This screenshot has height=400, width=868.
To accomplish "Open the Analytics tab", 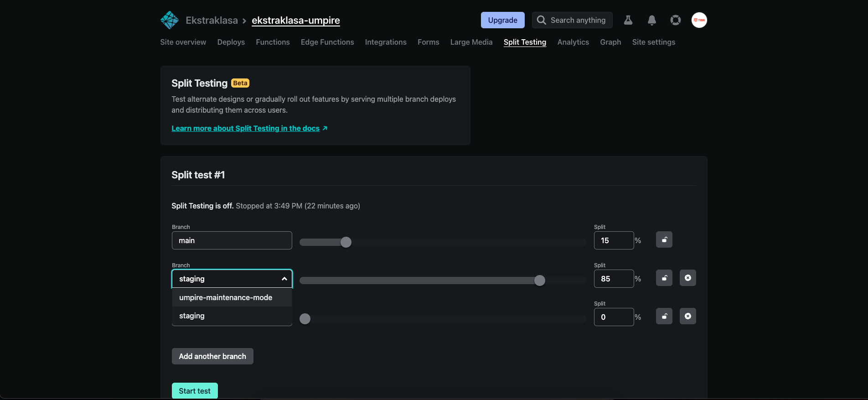I will [573, 42].
